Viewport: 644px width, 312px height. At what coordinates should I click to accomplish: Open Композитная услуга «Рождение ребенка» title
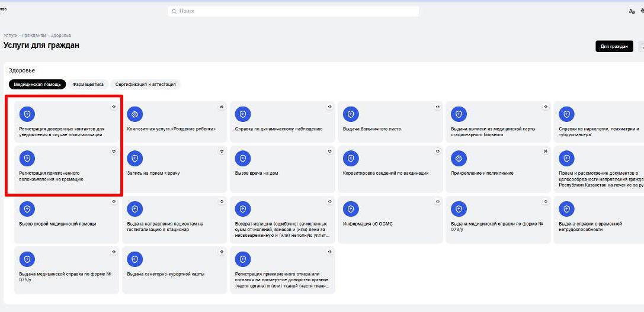(x=171, y=129)
